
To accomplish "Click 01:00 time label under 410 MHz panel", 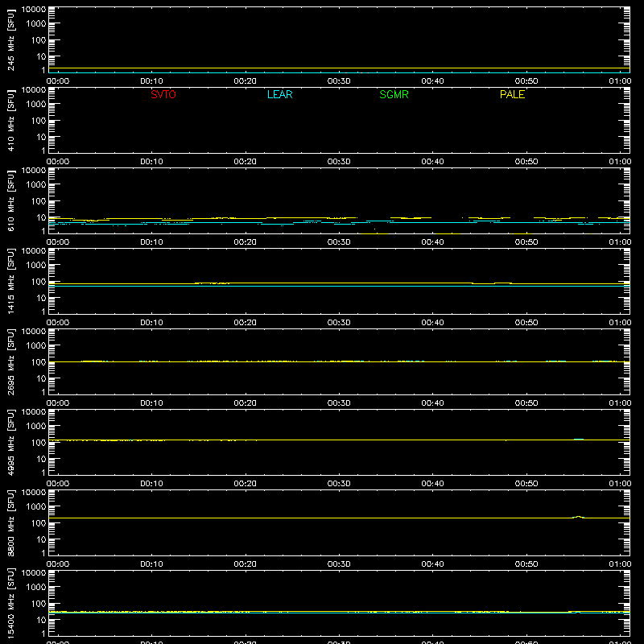I will 620,162.
